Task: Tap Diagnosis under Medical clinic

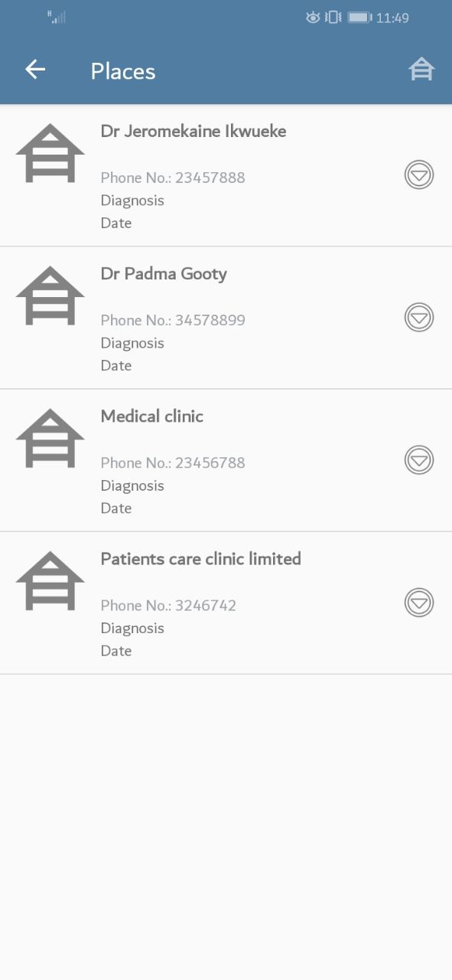Action: 132,485
